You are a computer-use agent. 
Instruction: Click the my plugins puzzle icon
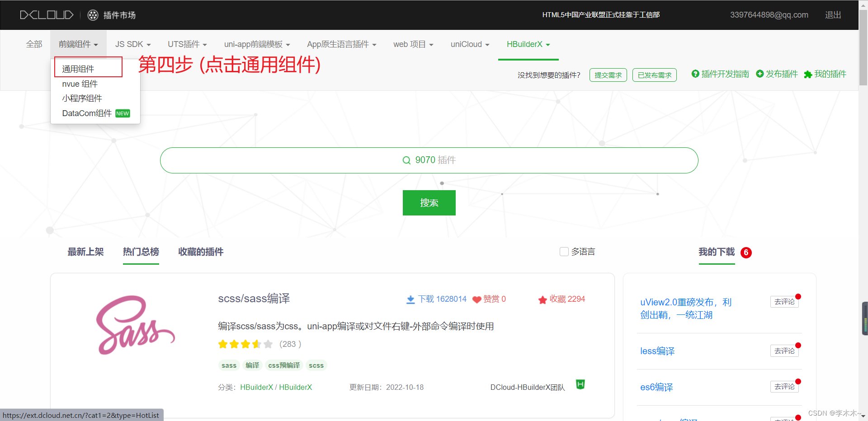(808, 74)
